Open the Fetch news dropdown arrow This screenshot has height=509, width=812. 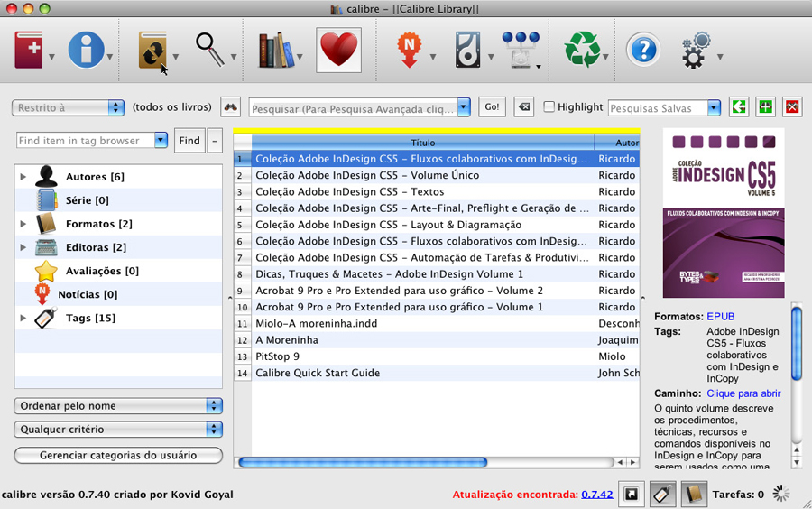click(433, 57)
